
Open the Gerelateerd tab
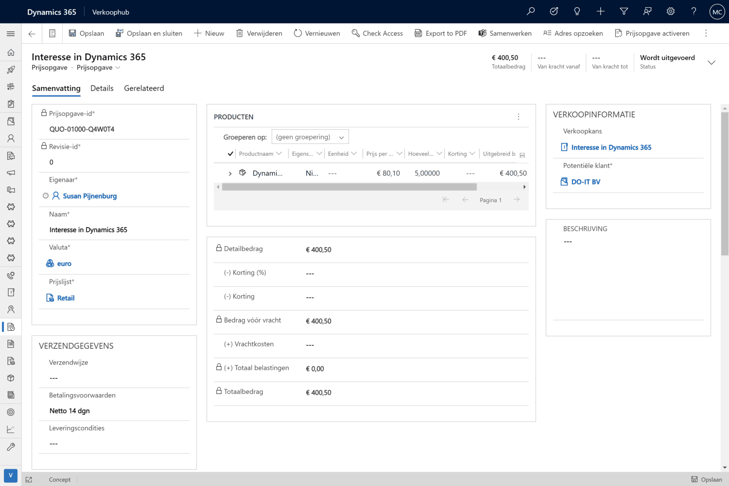144,88
